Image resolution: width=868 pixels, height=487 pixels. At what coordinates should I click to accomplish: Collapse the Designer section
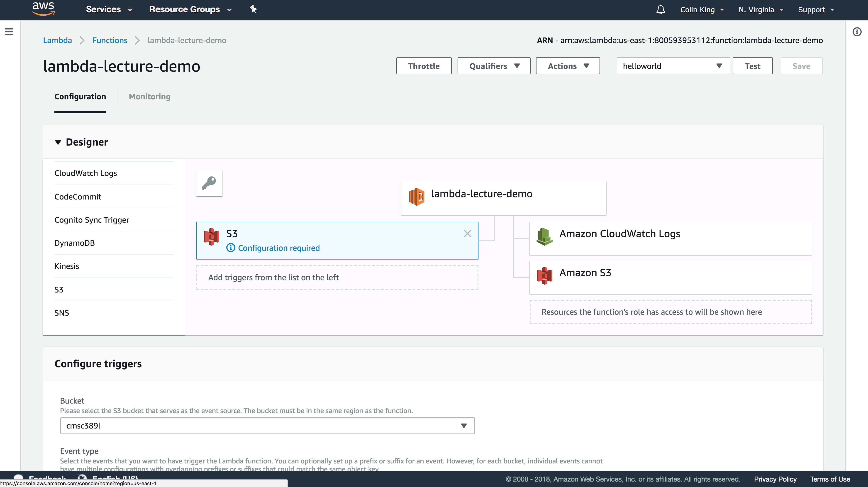click(x=58, y=142)
